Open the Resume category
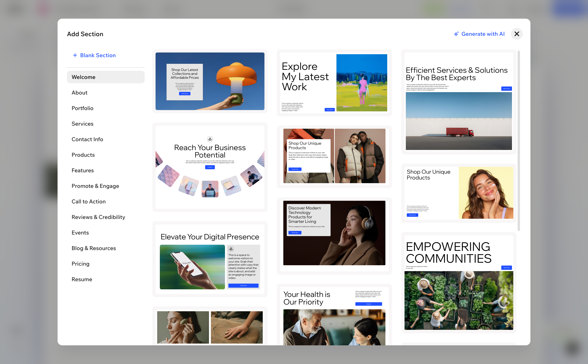 coord(106,279)
